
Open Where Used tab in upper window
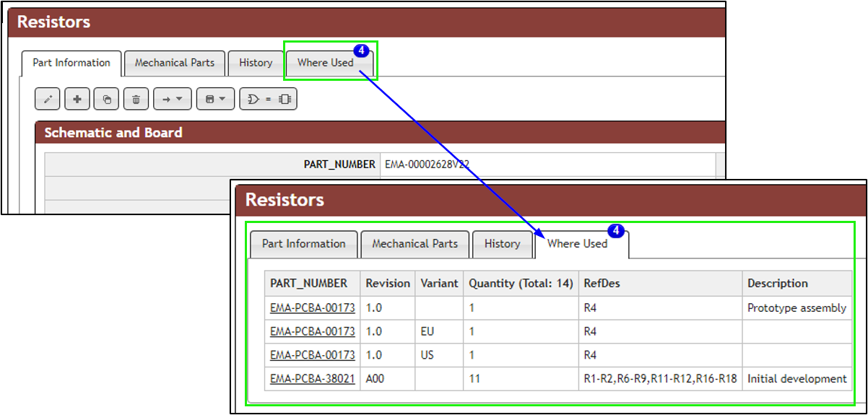[x=326, y=63]
